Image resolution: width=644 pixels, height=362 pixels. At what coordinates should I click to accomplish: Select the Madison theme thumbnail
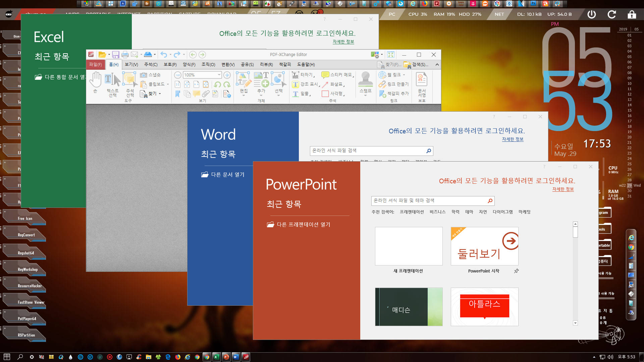click(x=409, y=307)
